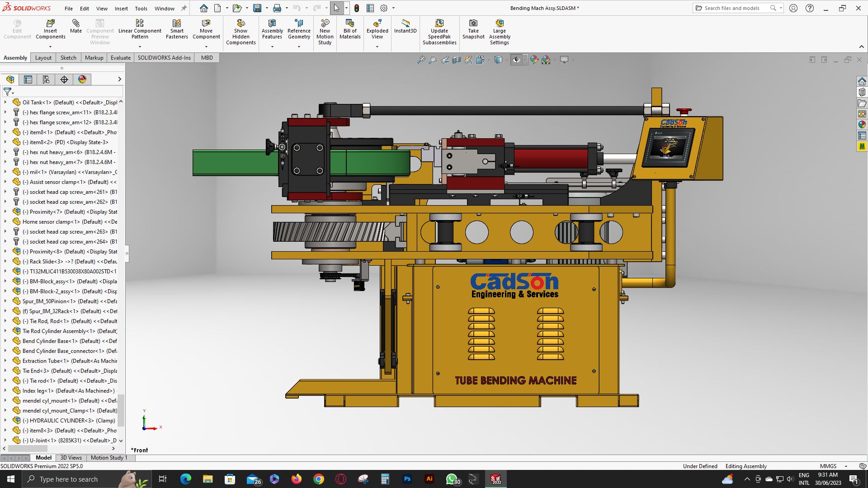Expand Oil Tank<1> tree node
The height and width of the screenshot is (488, 868).
pyautogui.click(x=5, y=103)
